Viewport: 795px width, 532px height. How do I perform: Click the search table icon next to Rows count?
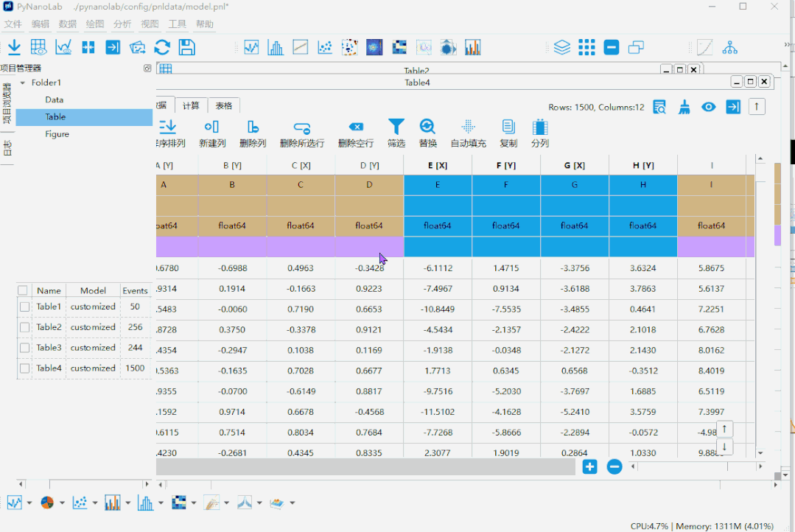pyautogui.click(x=659, y=107)
